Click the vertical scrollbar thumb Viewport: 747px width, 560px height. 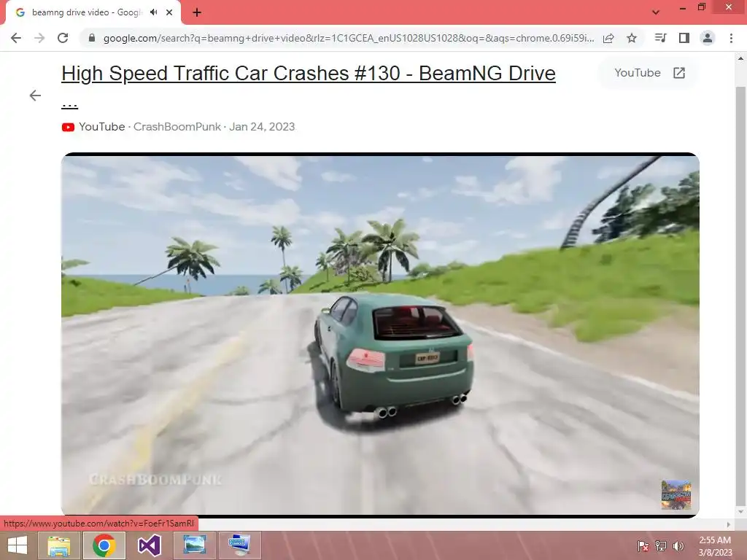(740, 295)
